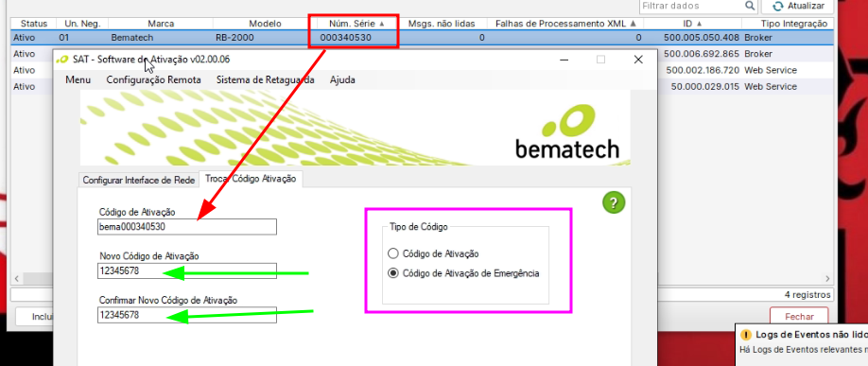Click the green help question mark icon
Screen dimensions: 868x366
tap(614, 202)
